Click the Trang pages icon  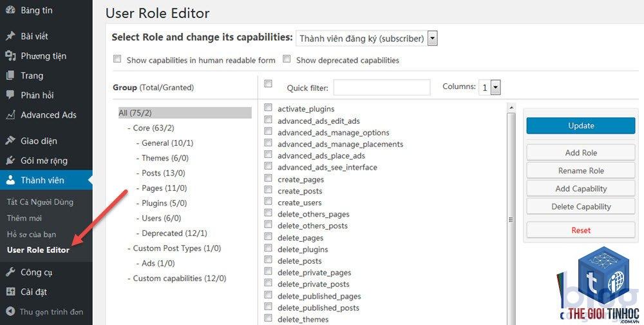point(10,75)
